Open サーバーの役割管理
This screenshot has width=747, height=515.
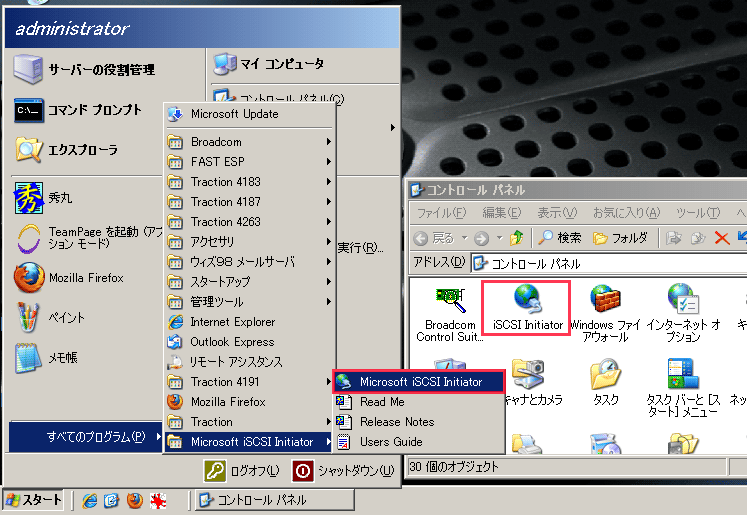click(85, 70)
